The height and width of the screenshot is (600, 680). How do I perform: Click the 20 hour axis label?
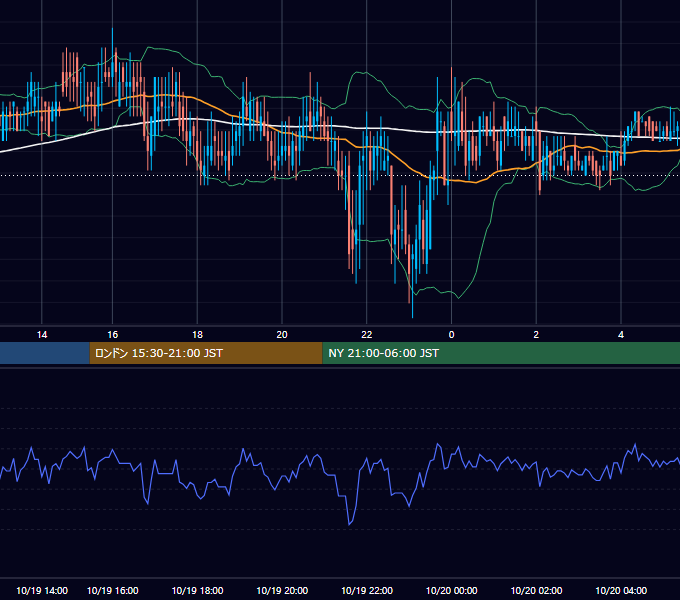282,335
